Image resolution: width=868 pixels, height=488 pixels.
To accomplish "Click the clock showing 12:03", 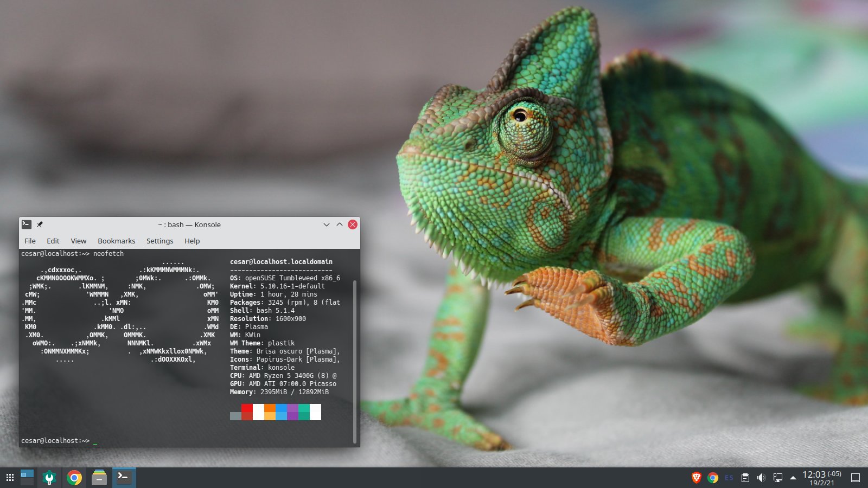I will [821, 478].
